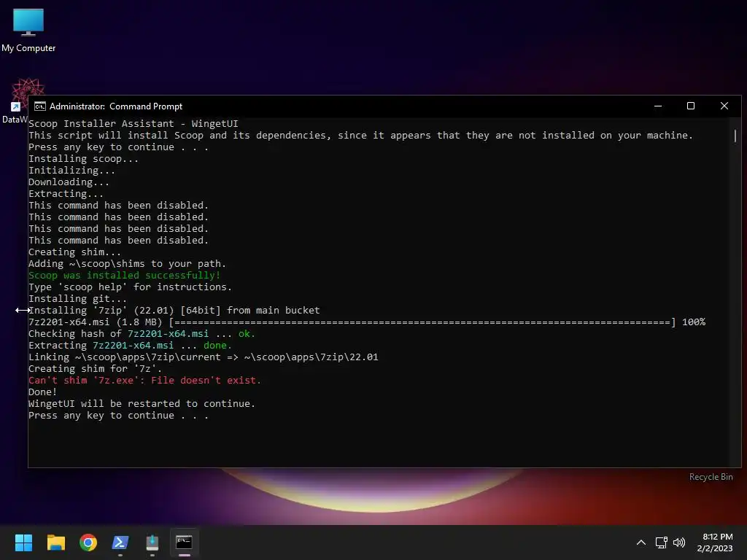The height and width of the screenshot is (560, 747).
Task: Click the '100%' download percentage text
Action: (x=694, y=322)
